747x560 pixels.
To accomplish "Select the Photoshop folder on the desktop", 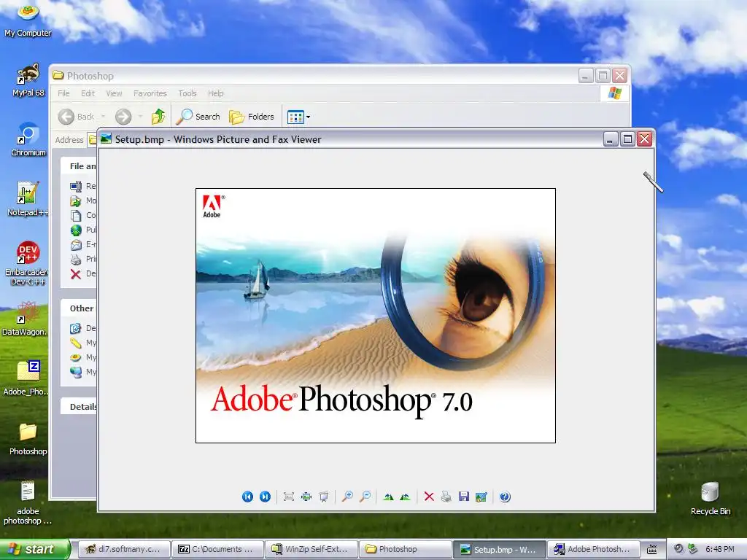I will [x=28, y=438].
